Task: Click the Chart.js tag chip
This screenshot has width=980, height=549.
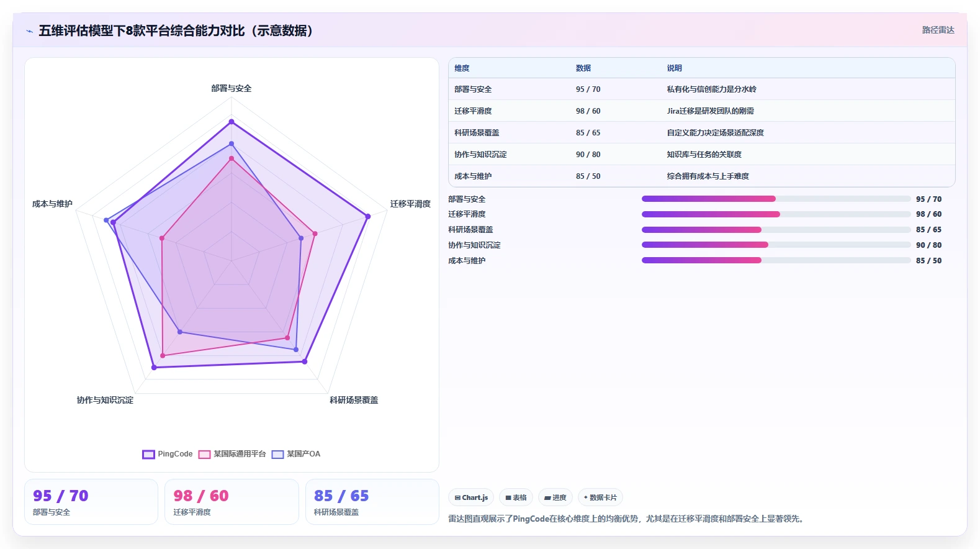Action: [471, 497]
